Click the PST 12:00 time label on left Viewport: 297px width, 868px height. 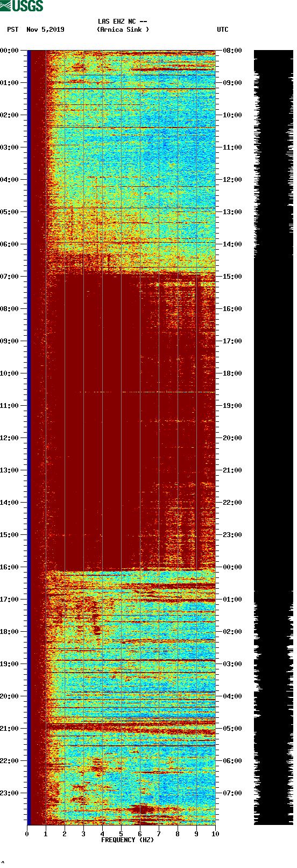(x=9, y=438)
